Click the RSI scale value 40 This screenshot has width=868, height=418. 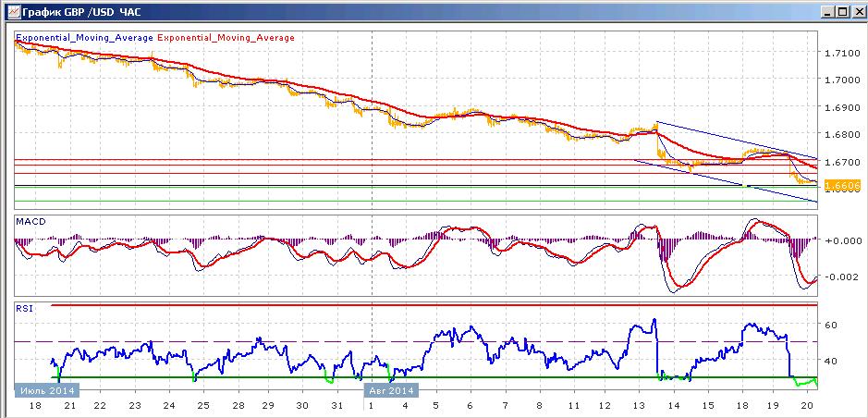click(x=830, y=361)
